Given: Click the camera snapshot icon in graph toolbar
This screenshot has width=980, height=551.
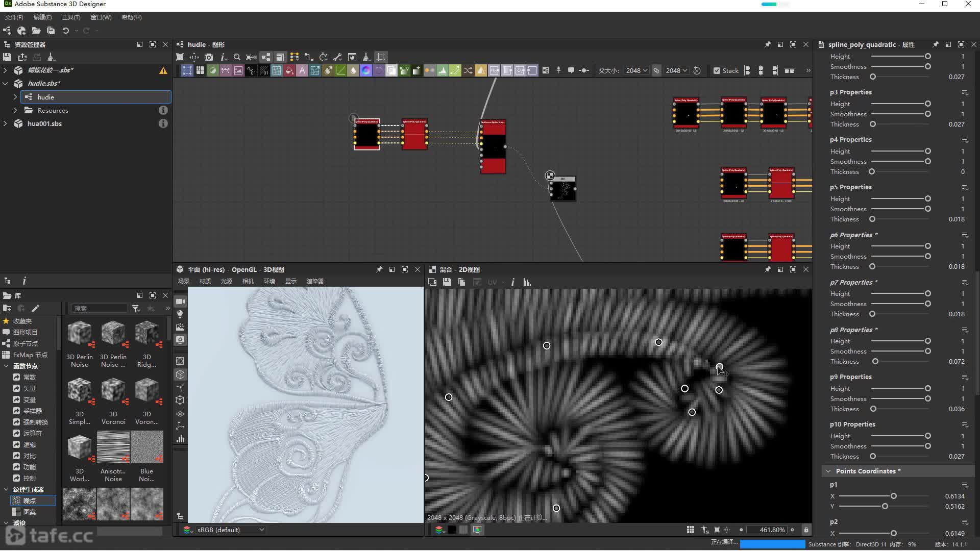Looking at the screenshot, I should pos(209,57).
